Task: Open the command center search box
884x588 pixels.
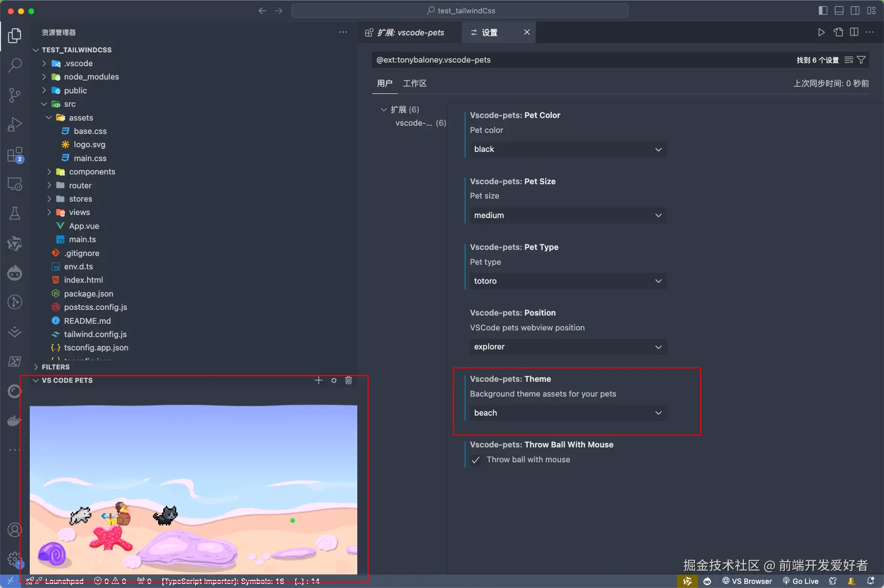Action: [x=460, y=11]
